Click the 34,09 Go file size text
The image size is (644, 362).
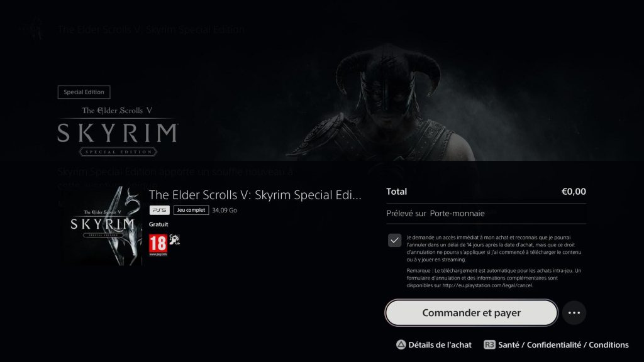click(225, 210)
